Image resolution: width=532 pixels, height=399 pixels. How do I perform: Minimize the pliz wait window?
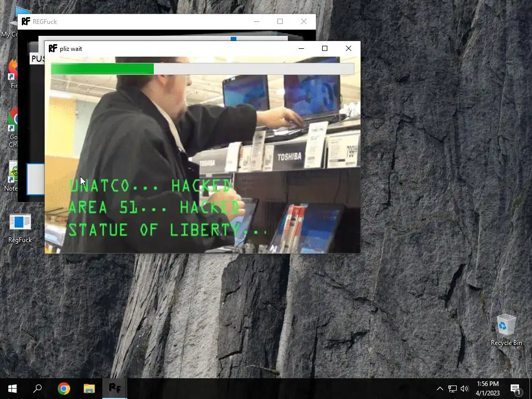tap(301, 48)
